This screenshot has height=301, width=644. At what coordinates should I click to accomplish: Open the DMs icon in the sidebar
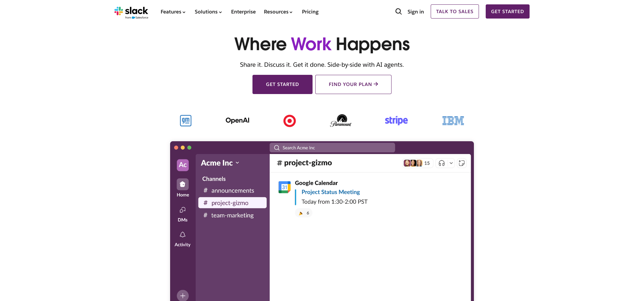pyautogui.click(x=183, y=210)
